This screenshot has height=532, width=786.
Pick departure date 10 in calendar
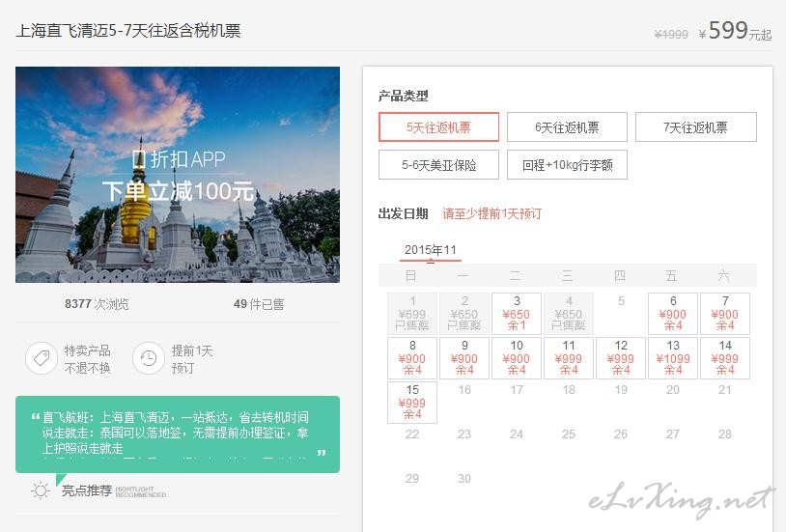[x=517, y=357]
